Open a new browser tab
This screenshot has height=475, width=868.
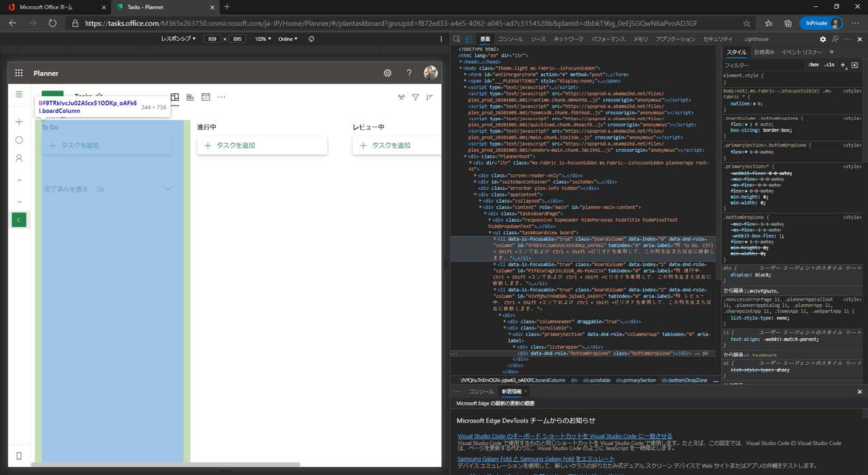click(227, 7)
